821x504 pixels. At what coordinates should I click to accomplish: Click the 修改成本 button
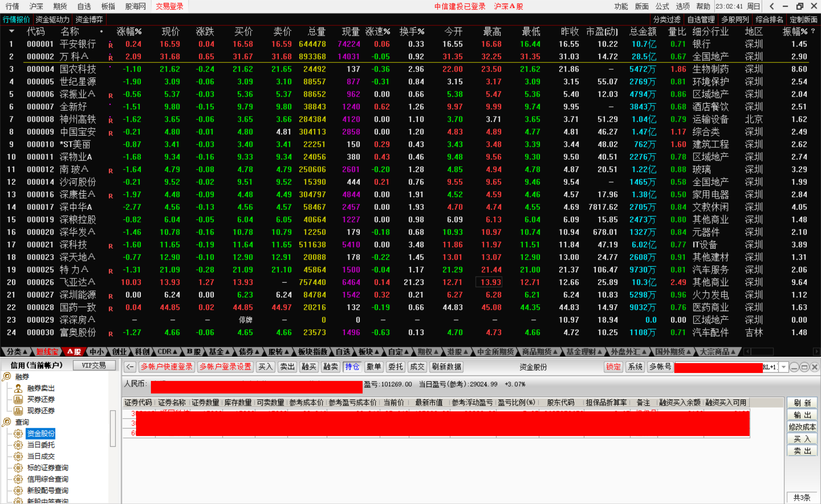tap(802, 427)
